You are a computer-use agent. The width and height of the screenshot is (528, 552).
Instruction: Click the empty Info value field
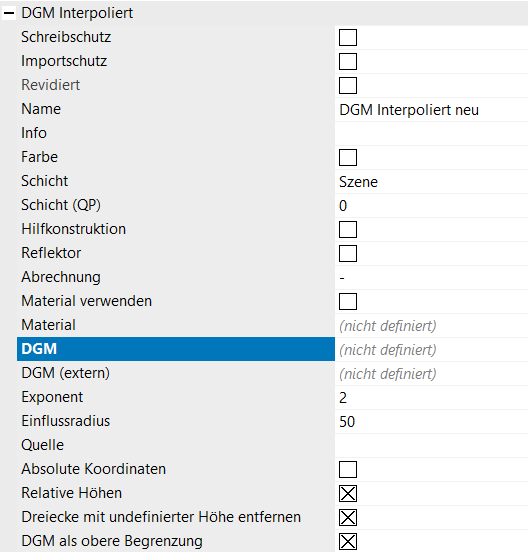tap(431, 133)
